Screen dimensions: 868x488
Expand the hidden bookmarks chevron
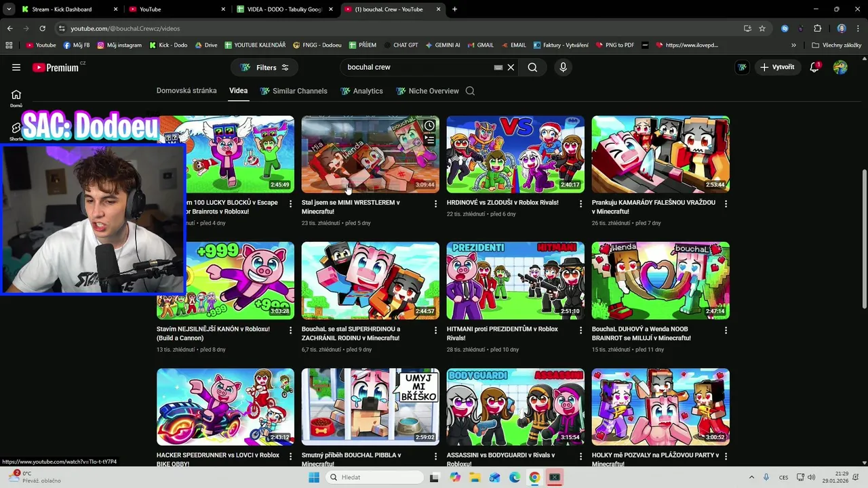pyautogui.click(x=793, y=45)
